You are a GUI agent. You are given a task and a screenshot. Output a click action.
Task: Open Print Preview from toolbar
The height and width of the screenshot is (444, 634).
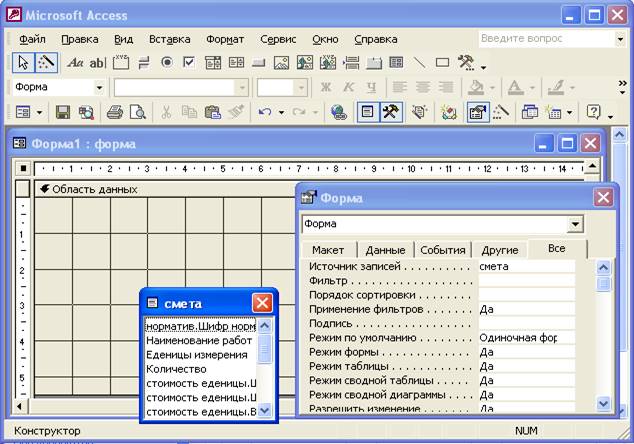click(137, 112)
